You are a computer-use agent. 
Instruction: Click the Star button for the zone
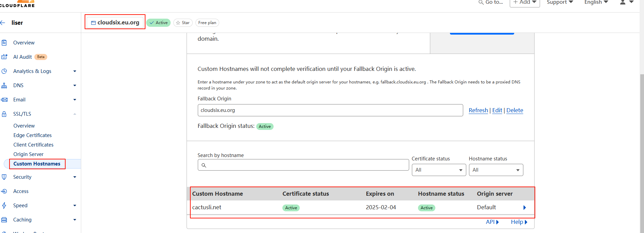click(x=183, y=23)
